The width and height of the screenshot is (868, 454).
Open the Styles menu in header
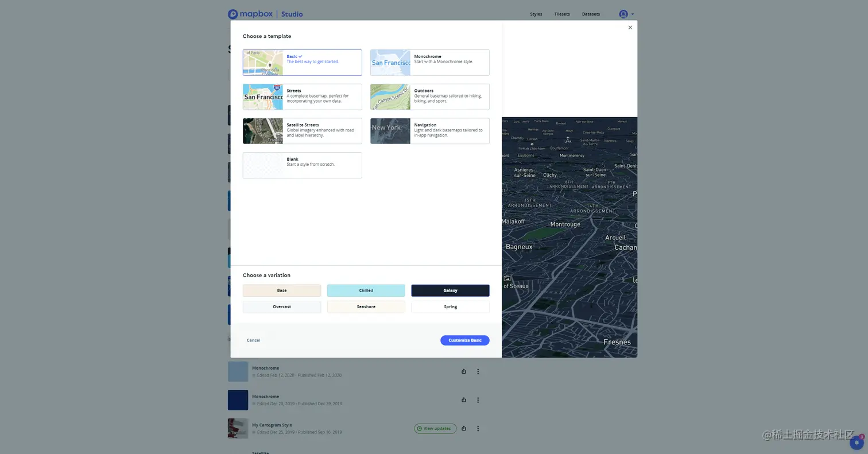tap(536, 14)
